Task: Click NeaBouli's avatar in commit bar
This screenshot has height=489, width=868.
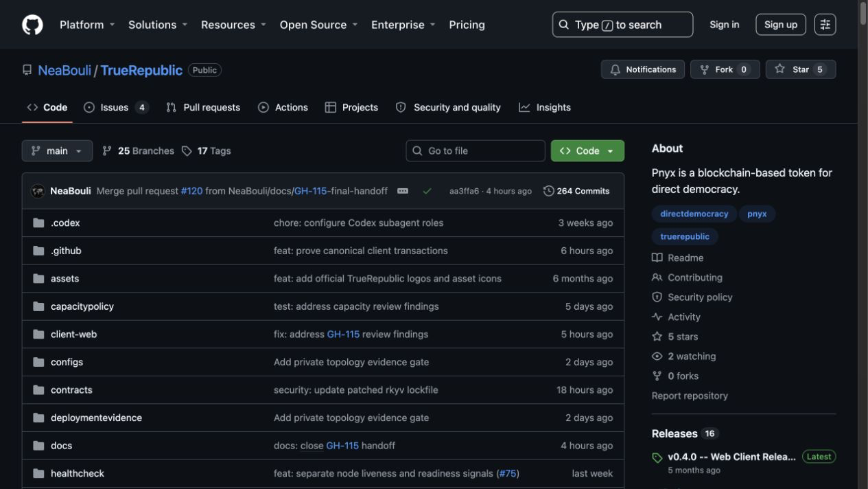Action: [x=38, y=191]
